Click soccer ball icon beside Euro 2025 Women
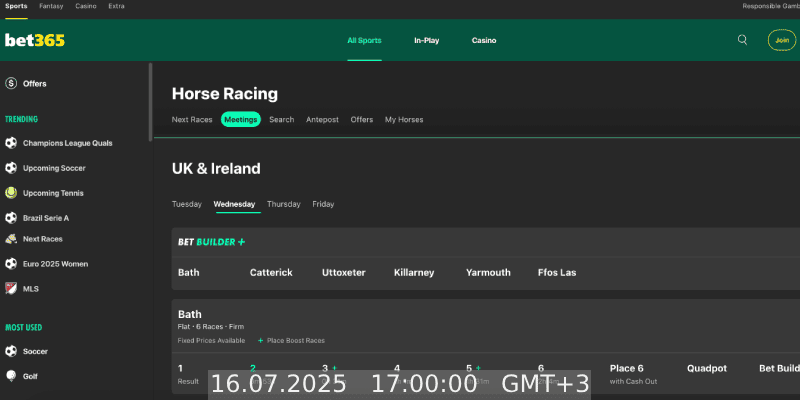This screenshot has width=800, height=400. point(11,264)
